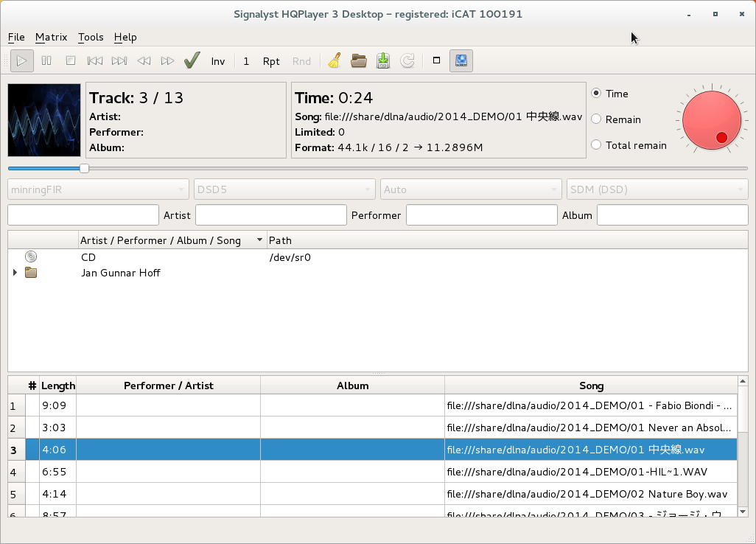Open the Help menu
The width and height of the screenshot is (756, 544).
pyautogui.click(x=125, y=37)
